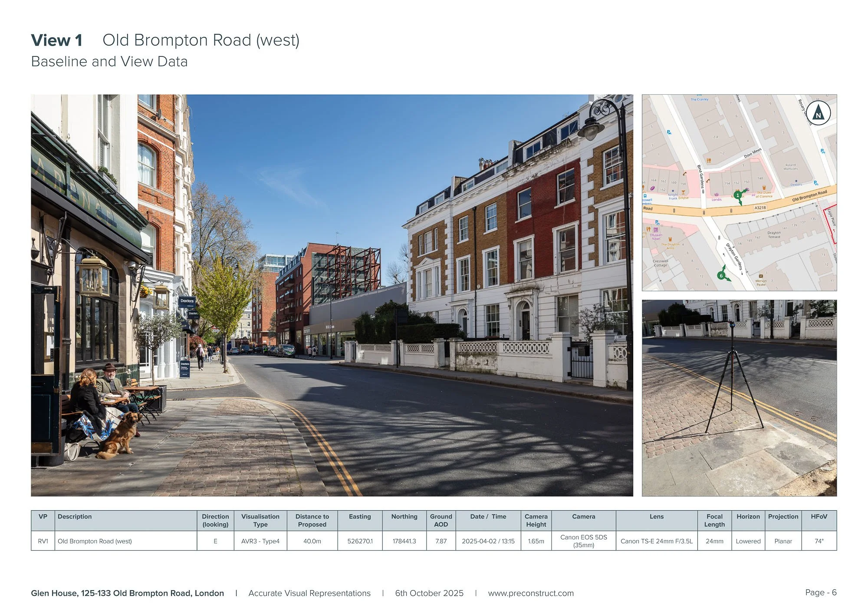
Task: Click the parking icon near Dexters
Action: [x=815, y=183]
